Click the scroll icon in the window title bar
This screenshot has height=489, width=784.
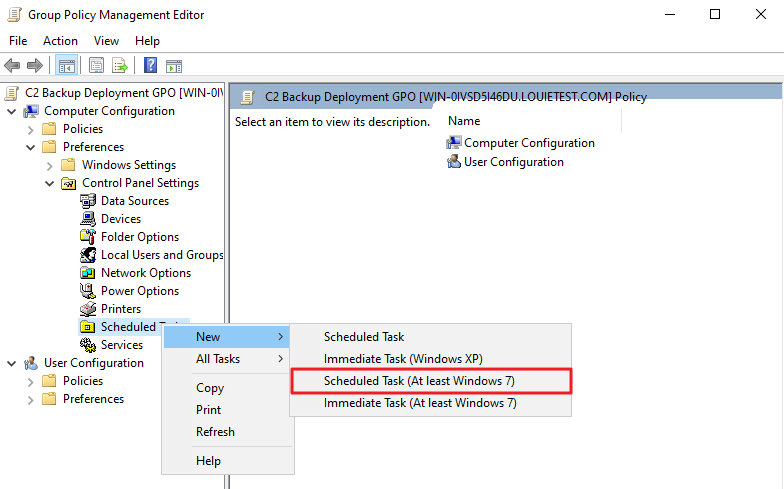pos(14,14)
